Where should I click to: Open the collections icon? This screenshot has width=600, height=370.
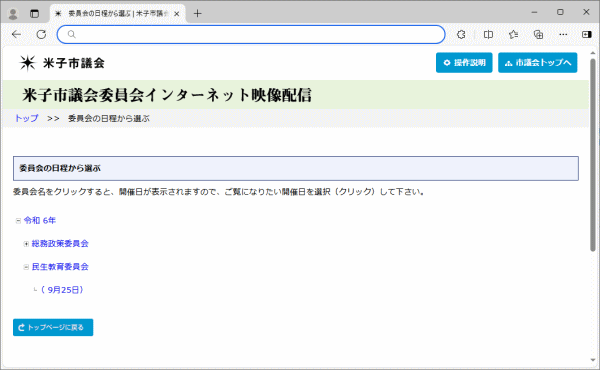click(538, 34)
